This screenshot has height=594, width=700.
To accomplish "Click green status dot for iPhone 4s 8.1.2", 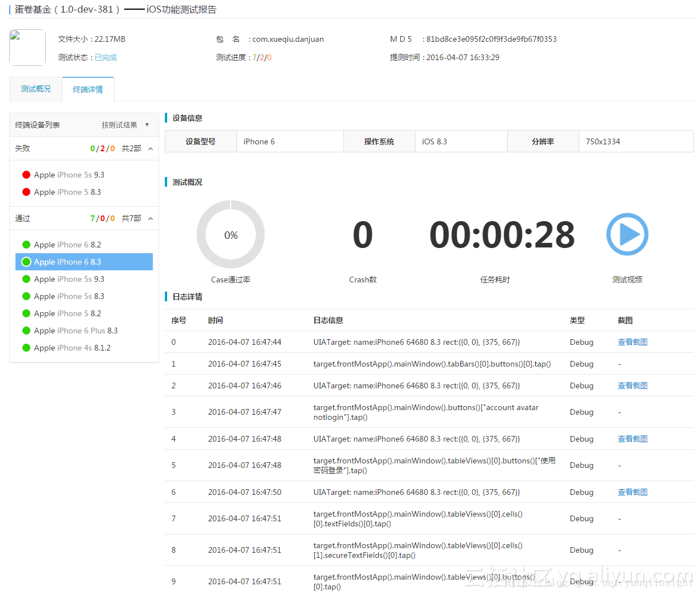I will click(x=26, y=348).
